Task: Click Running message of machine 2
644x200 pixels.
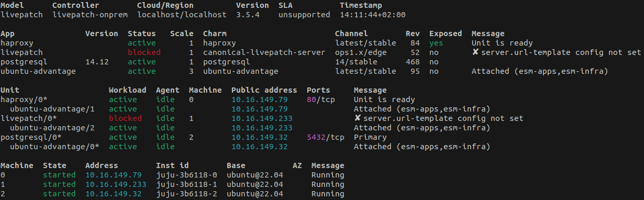Action: [328, 194]
